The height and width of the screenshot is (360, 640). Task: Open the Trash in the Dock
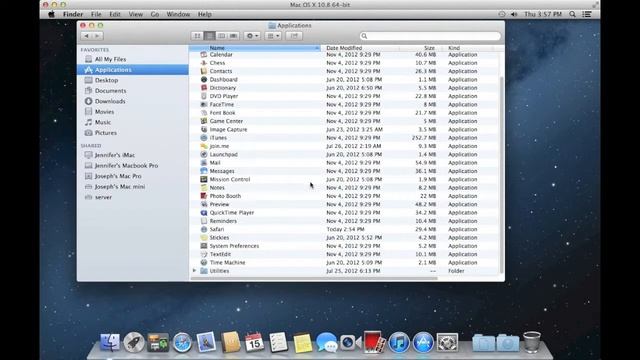coord(532,342)
